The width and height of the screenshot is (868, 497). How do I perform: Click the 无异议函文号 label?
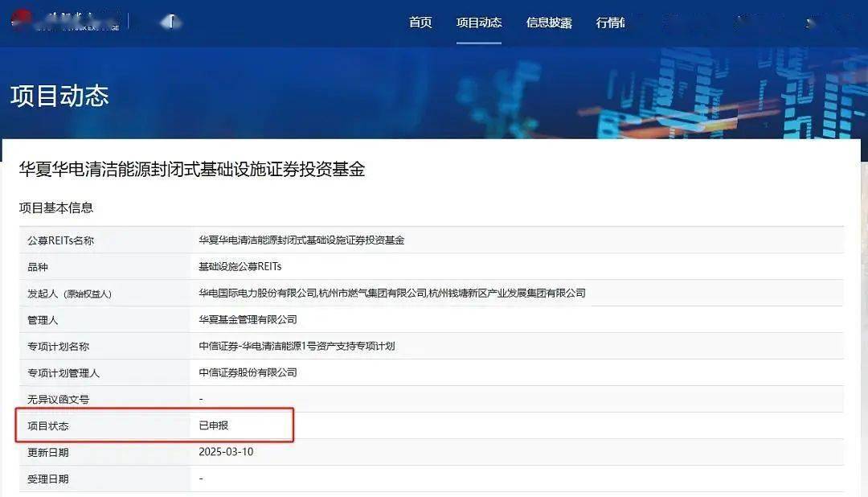[x=58, y=400]
